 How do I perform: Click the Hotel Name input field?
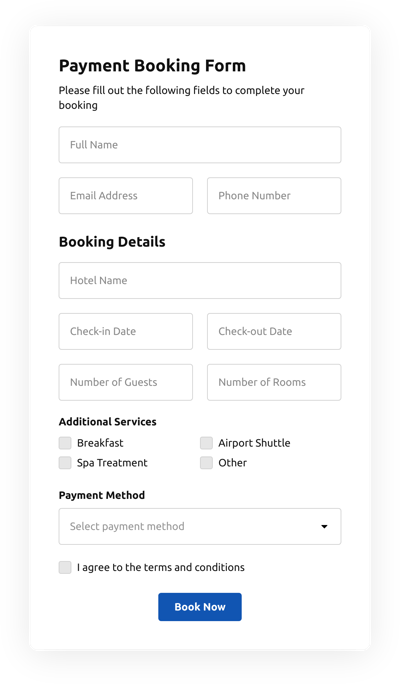click(200, 280)
